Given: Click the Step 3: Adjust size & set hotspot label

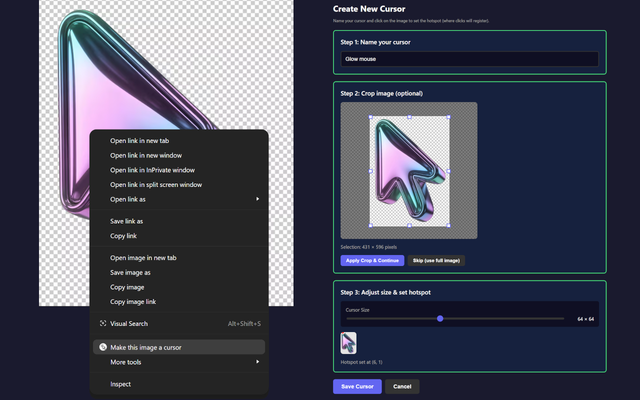Looking at the screenshot, I should (385, 292).
